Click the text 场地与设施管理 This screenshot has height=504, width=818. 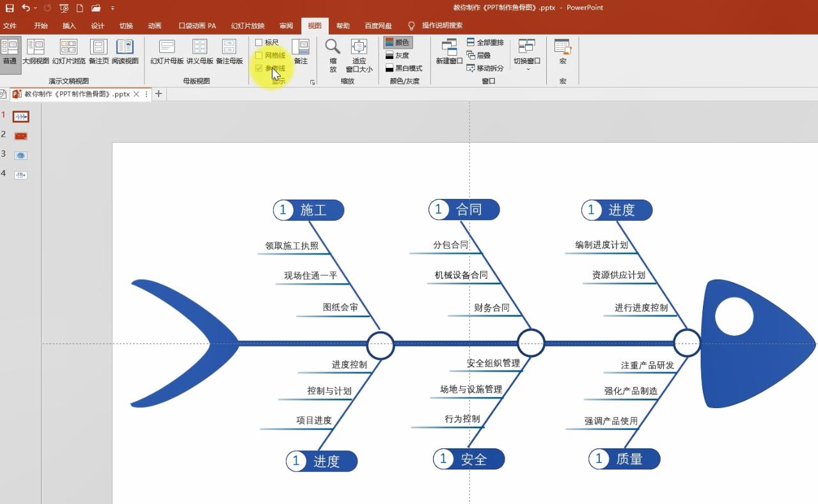coord(471,389)
